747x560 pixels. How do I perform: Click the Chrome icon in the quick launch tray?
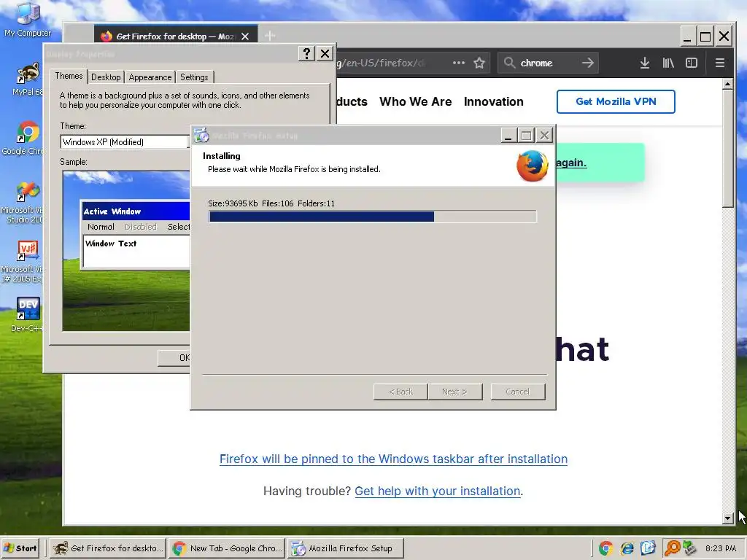coord(606,548)
